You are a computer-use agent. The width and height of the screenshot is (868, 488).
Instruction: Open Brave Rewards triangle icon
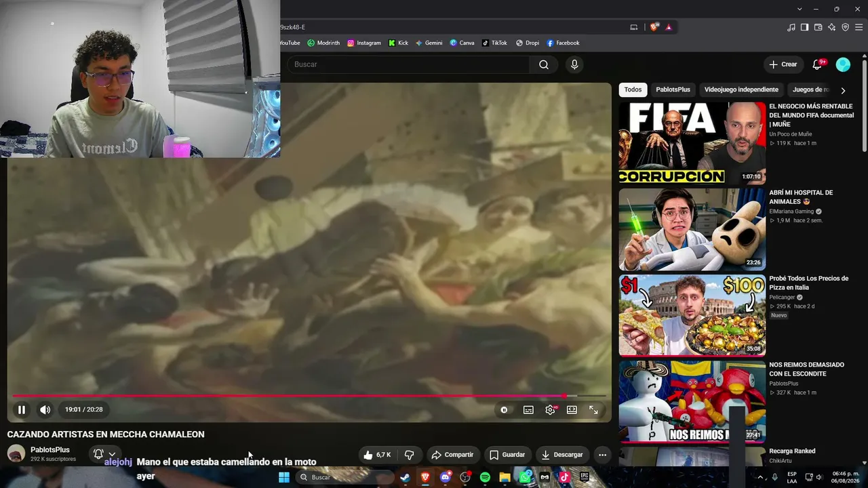(669, 27)
